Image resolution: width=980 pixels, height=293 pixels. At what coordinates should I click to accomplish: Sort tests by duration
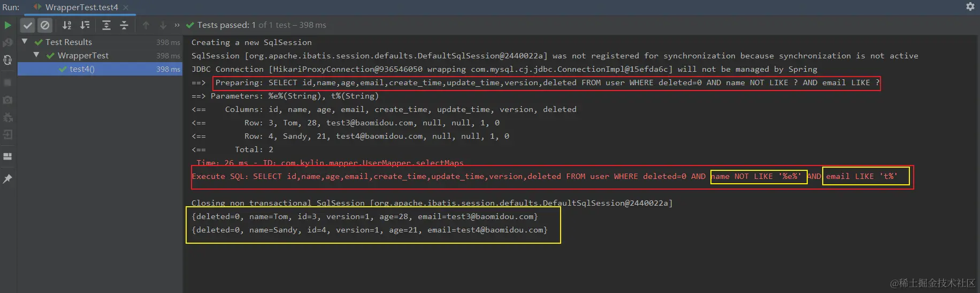point(85,25)
